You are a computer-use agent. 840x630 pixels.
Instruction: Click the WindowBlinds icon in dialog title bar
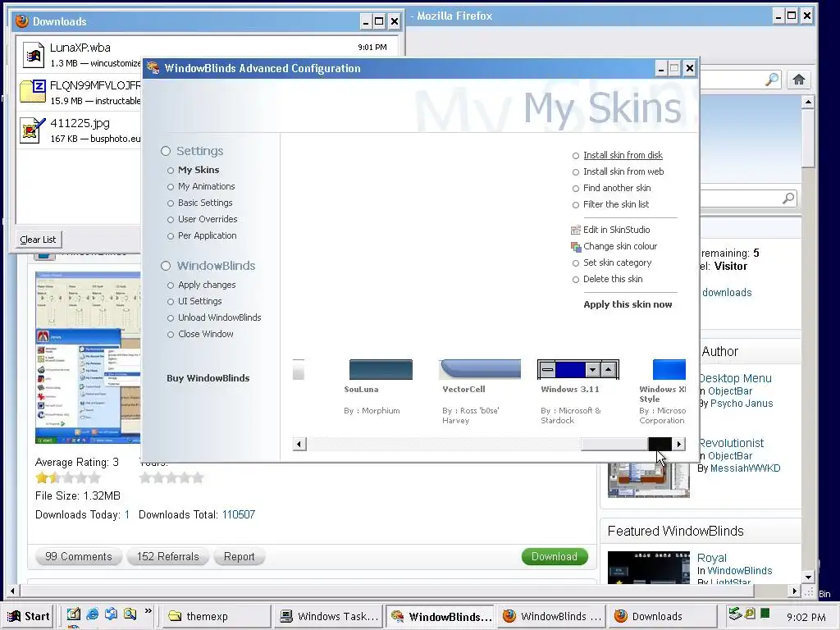(153, 68)
